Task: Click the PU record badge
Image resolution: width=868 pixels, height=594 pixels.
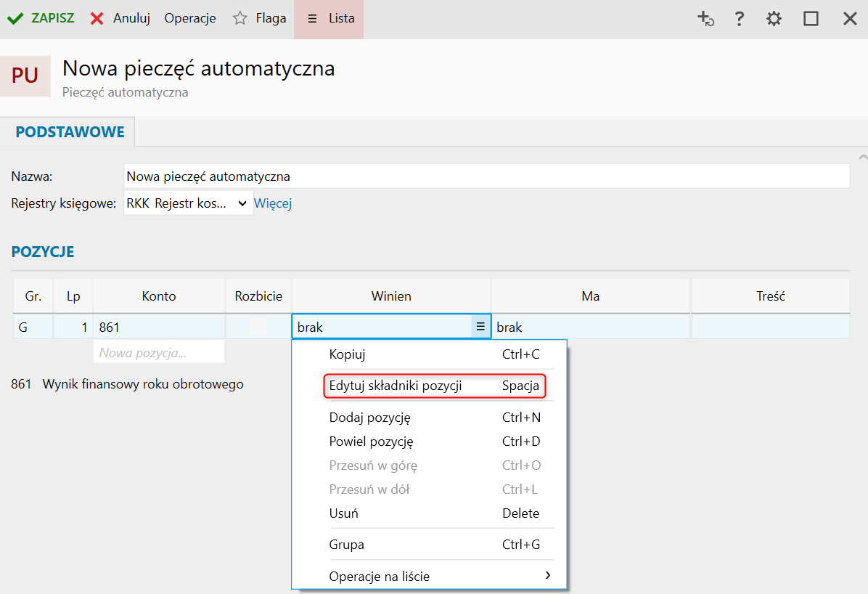Action: (x=25, y=76)
